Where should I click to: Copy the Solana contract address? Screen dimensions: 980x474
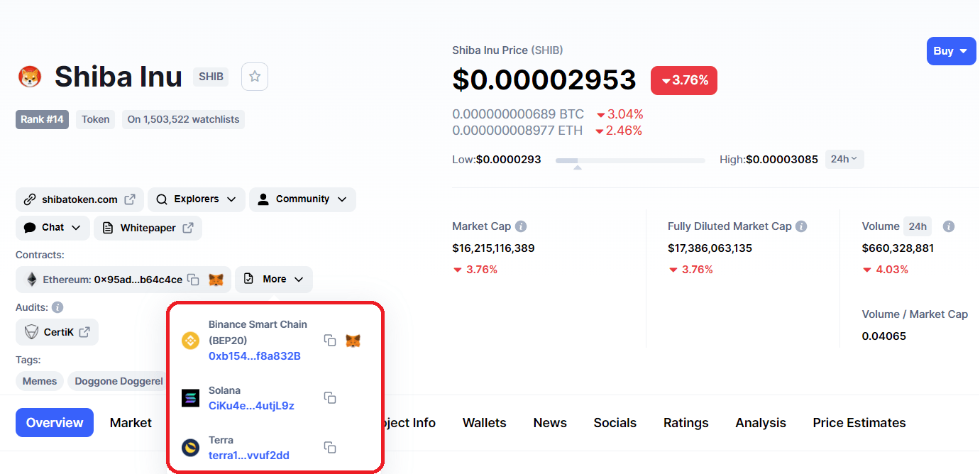tap(330, 398)
